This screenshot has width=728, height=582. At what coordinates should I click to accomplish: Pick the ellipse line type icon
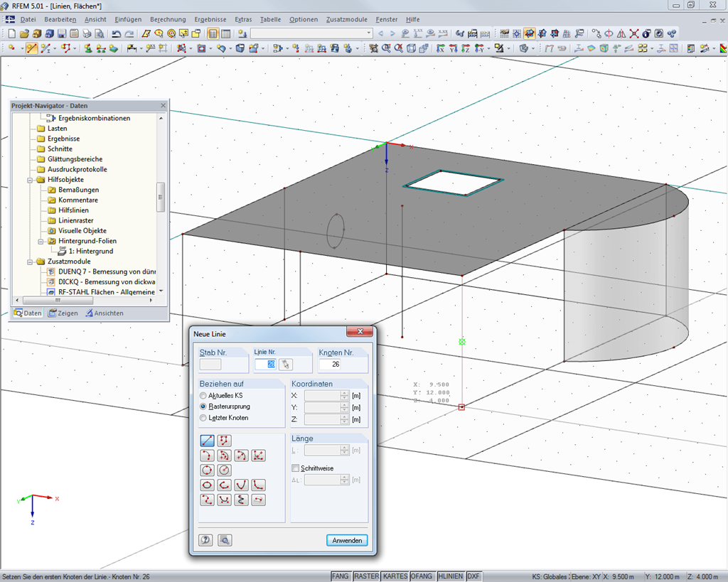[208, 485]
